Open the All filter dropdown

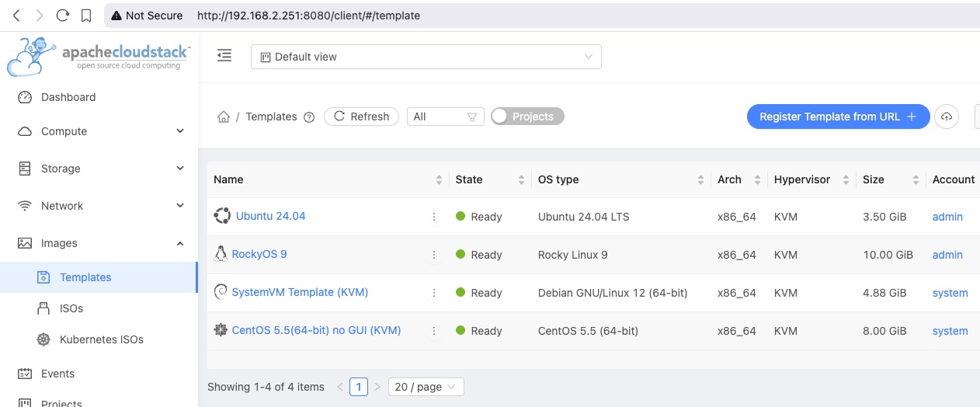click(x=446, y=117)
